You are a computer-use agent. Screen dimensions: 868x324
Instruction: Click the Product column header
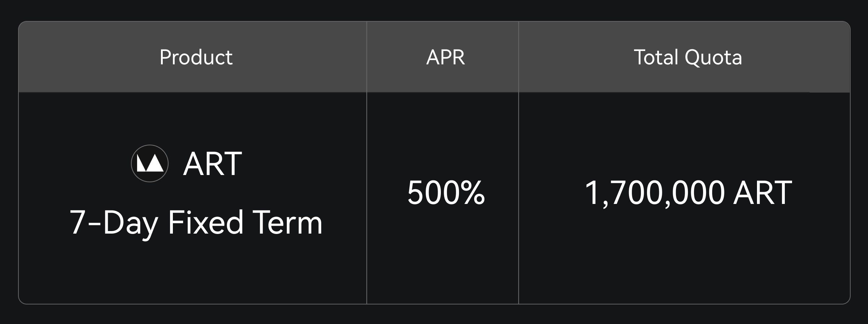click(196, 57)
